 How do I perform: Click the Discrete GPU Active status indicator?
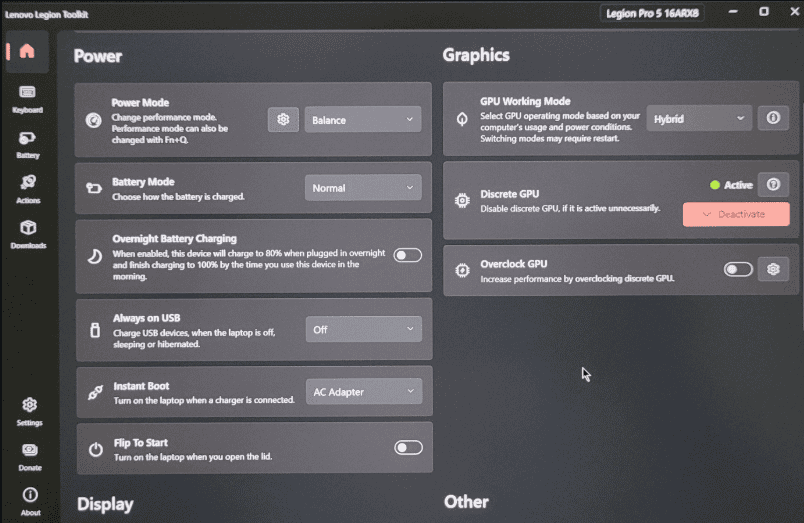(731, 185)
